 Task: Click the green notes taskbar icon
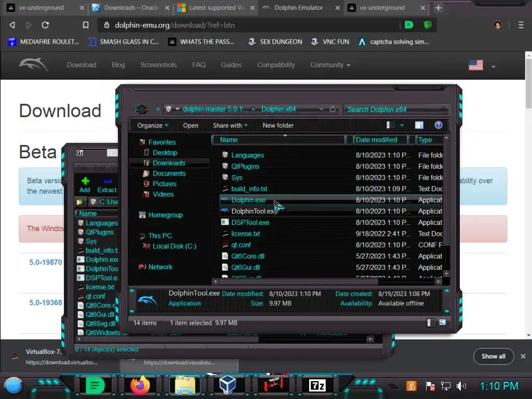coord(96,386)
